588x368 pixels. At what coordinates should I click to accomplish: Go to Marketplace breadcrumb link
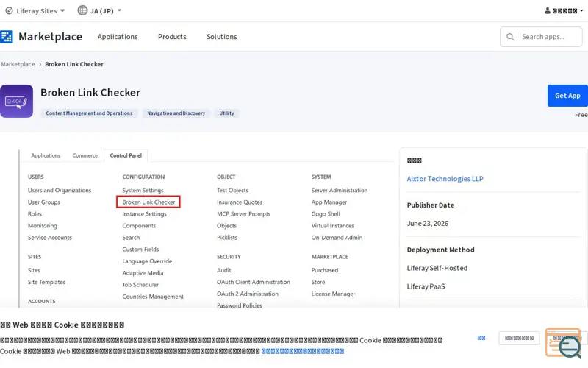[x=18, y=64]
